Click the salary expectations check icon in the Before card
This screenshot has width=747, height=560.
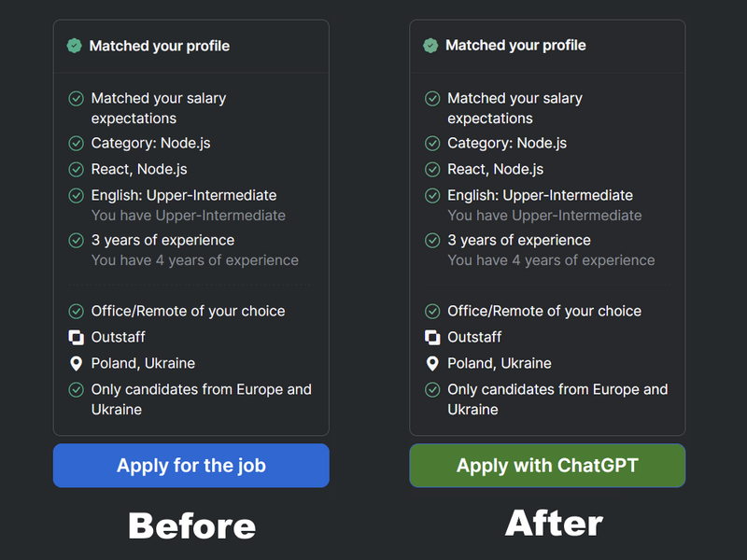point(76,98)
